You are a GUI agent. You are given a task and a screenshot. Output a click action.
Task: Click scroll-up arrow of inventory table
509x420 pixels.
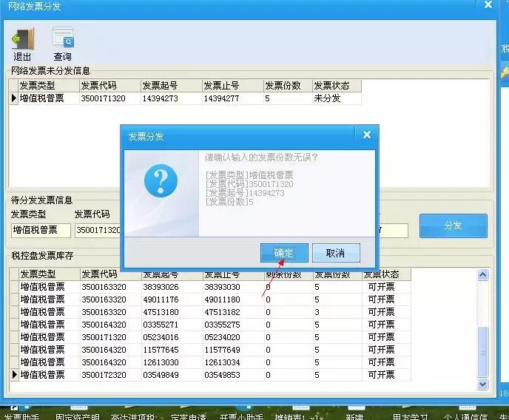[482, 275]
